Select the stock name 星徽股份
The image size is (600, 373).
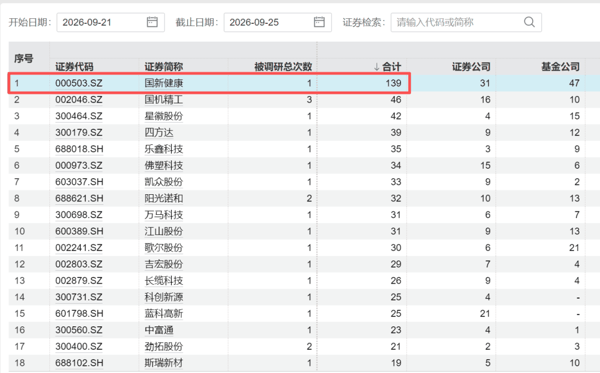(163, 116)
